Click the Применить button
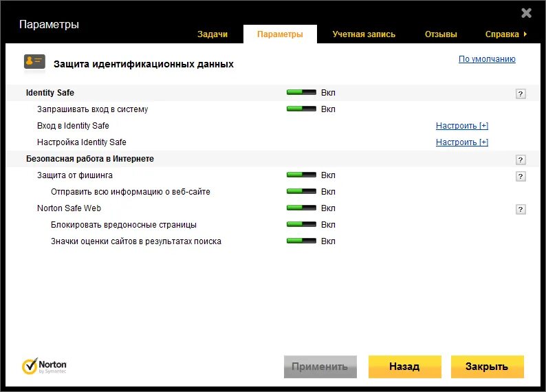The height and width of the screenshot is (392, 546). [320, 367]
